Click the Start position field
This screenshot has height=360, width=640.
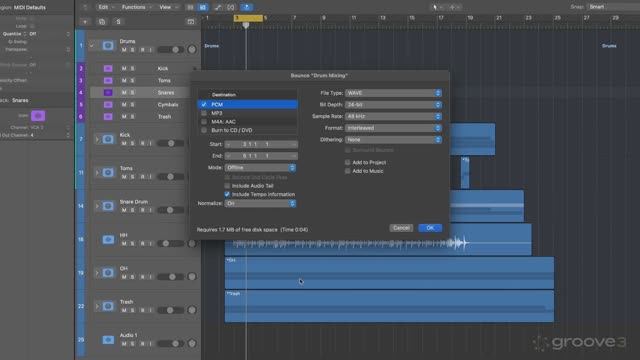point(261,144)
